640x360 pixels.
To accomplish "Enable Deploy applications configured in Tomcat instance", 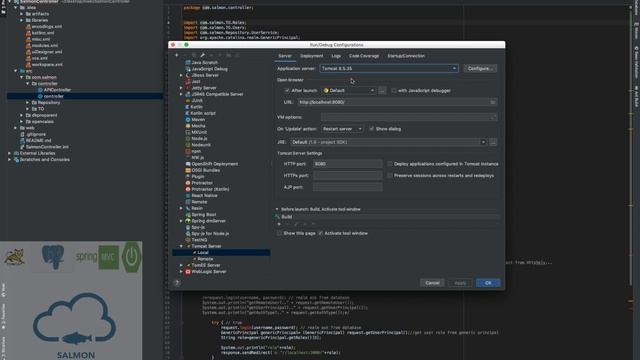I will coord(390,164).
